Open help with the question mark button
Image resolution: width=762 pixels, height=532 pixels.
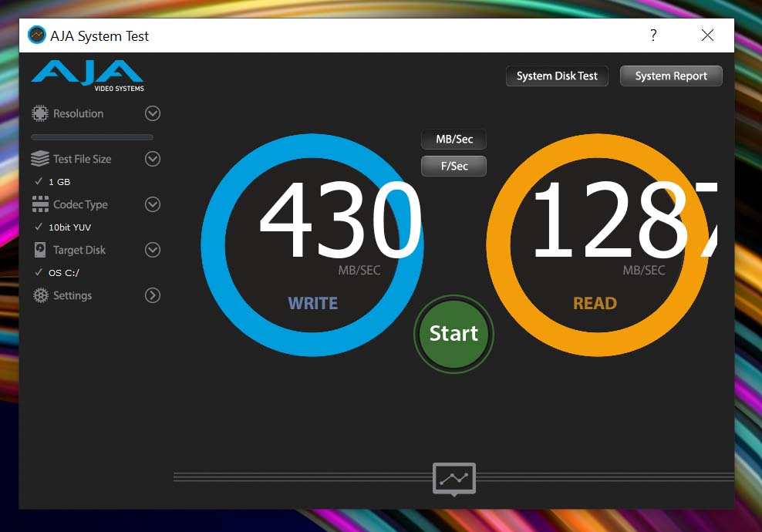[x=653, y=35]
